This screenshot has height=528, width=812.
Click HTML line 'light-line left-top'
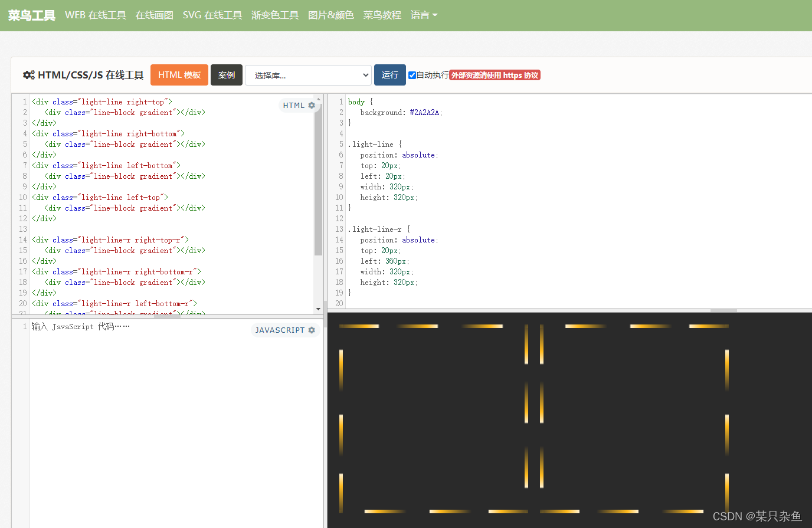(x=100, y=197)
